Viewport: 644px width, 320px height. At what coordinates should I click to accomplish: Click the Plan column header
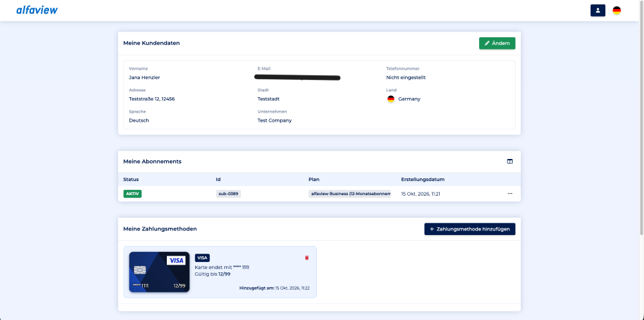click(314, 180)
